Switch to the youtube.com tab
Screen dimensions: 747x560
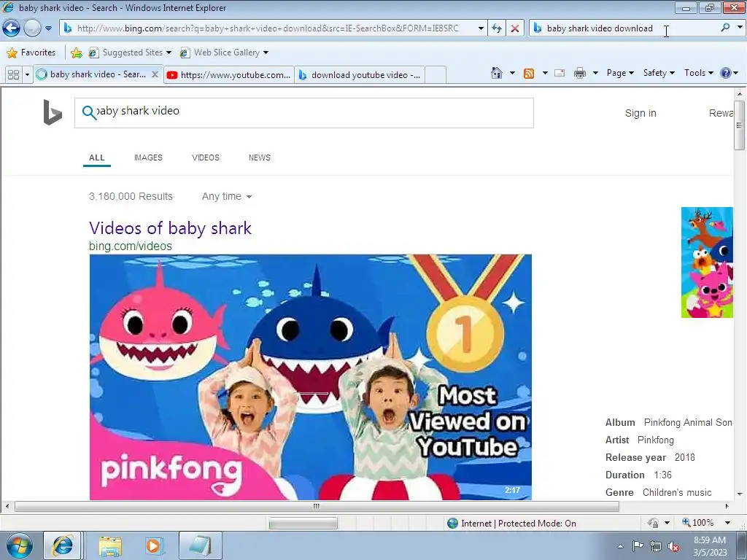tap(228, 75)
